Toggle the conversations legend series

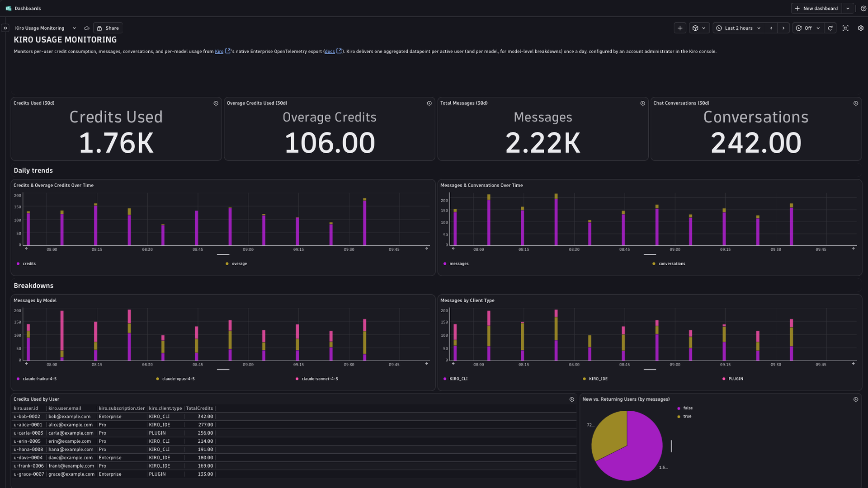pos(669,264)
